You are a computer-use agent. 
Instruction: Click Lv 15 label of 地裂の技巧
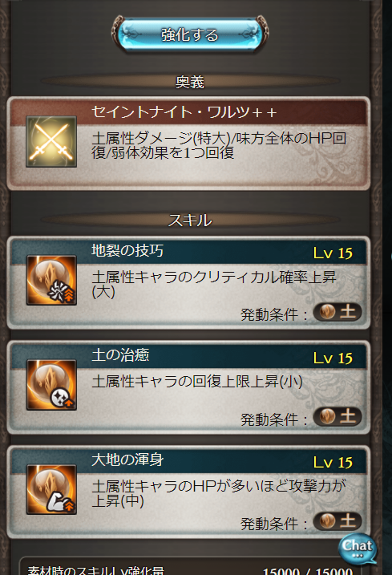point(333,253)
